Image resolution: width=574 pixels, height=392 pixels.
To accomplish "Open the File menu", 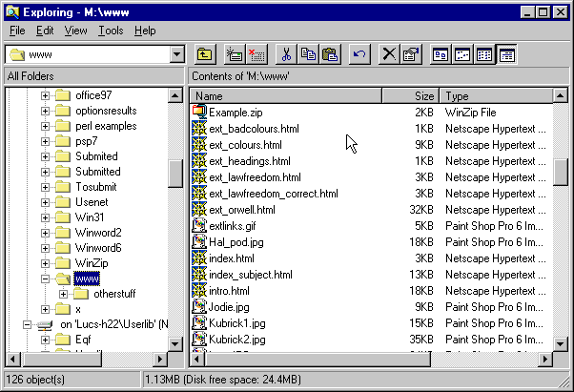I will click(17, 31).
